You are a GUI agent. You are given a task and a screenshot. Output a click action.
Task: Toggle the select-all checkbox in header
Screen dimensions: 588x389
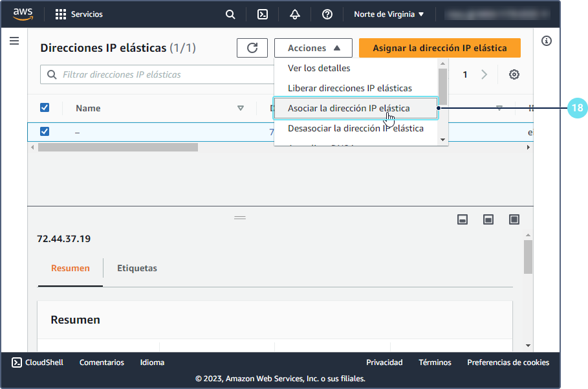click(x=45, y=107)
